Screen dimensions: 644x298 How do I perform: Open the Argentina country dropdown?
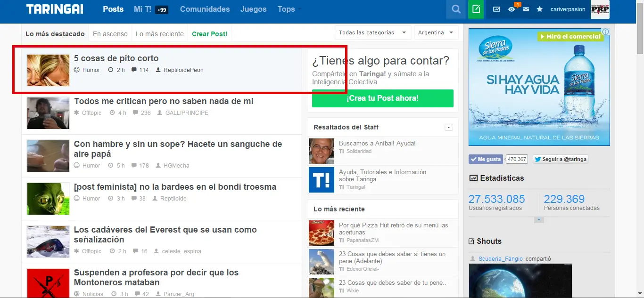(x=436, y=32)
